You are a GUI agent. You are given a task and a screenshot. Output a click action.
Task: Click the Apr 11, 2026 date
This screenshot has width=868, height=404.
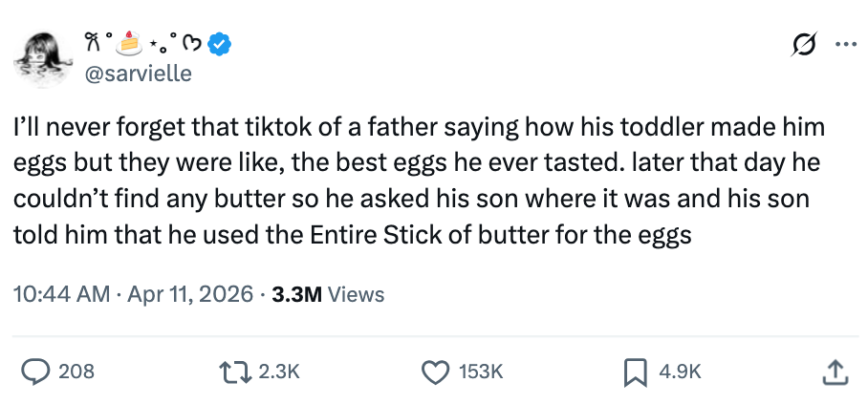tap(187, 294)
